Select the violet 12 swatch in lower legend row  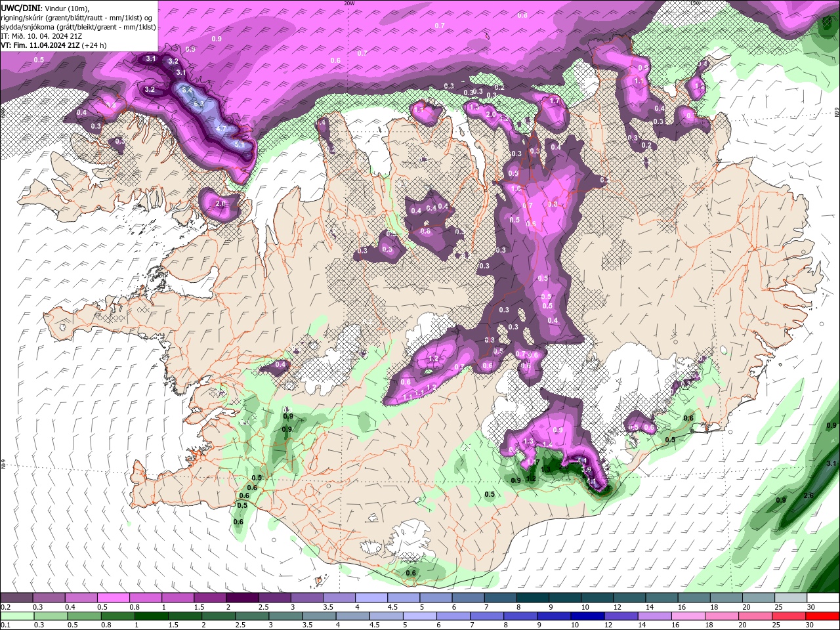pyautogui.click(x=620, y=616)
